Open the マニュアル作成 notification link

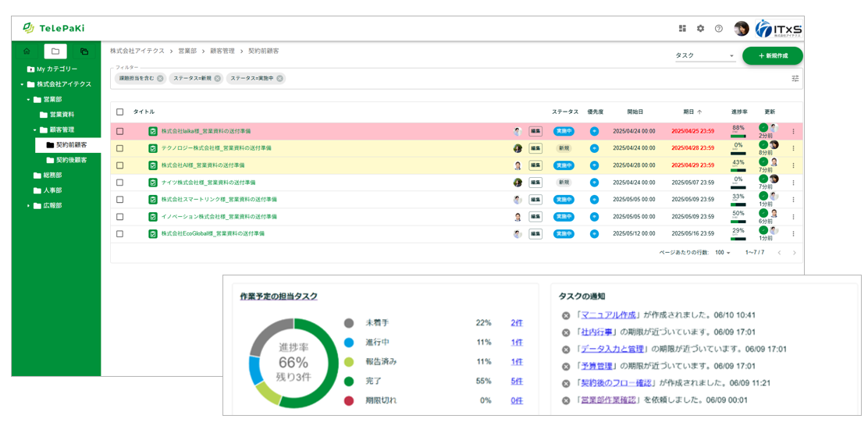[608, 315]
